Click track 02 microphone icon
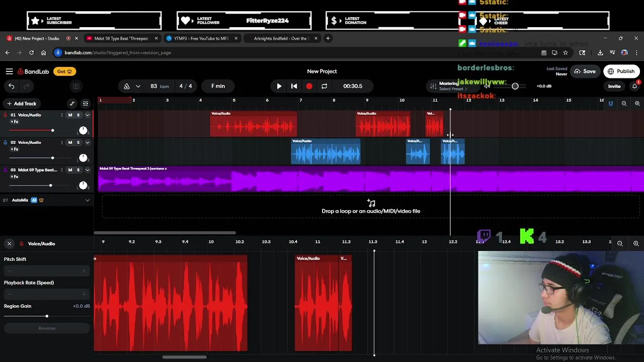 pyautogui.click(x=6, y=142)
